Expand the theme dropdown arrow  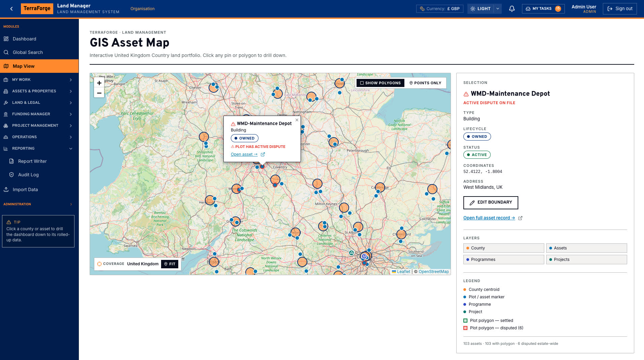498,9
